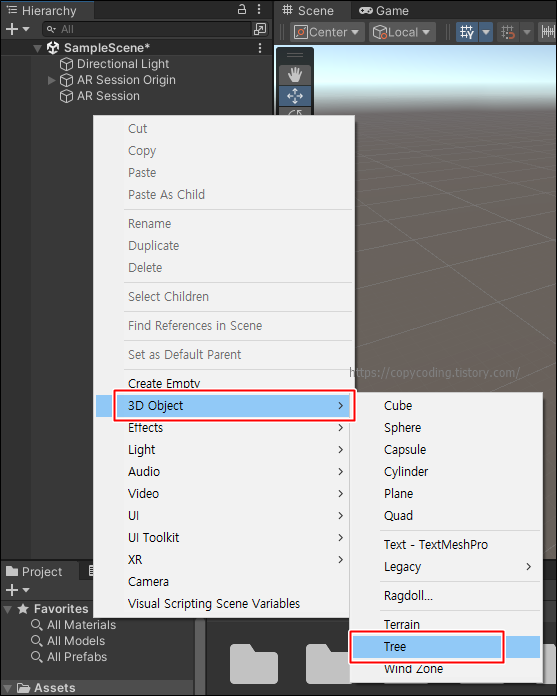Create a Capsule object
Viewport: 557px width, 696px height.
(x=446, y=450)
